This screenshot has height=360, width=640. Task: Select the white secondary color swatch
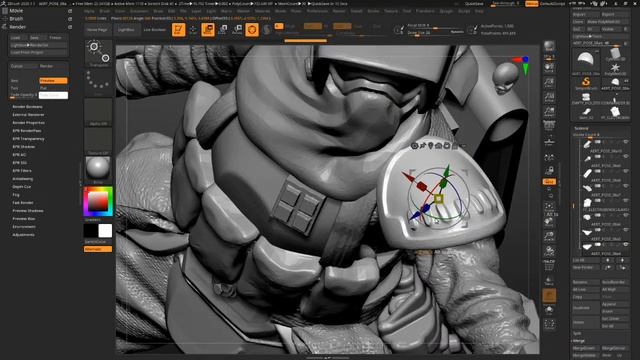[105, 231]
